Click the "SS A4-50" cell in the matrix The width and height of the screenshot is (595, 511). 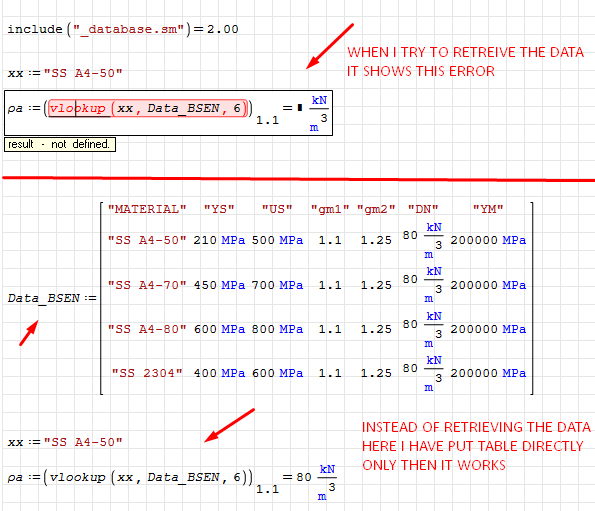pos(147,241)
